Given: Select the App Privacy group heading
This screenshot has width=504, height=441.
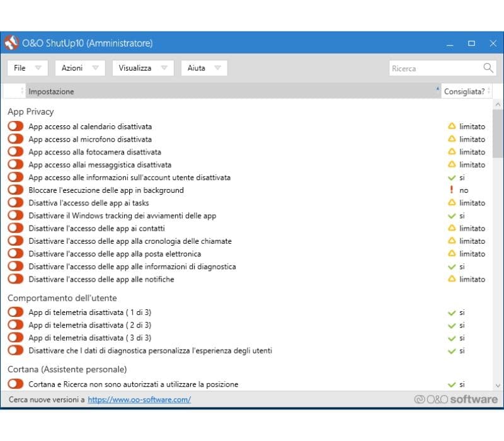Looking at the screenshot, I should coord(30,112).
